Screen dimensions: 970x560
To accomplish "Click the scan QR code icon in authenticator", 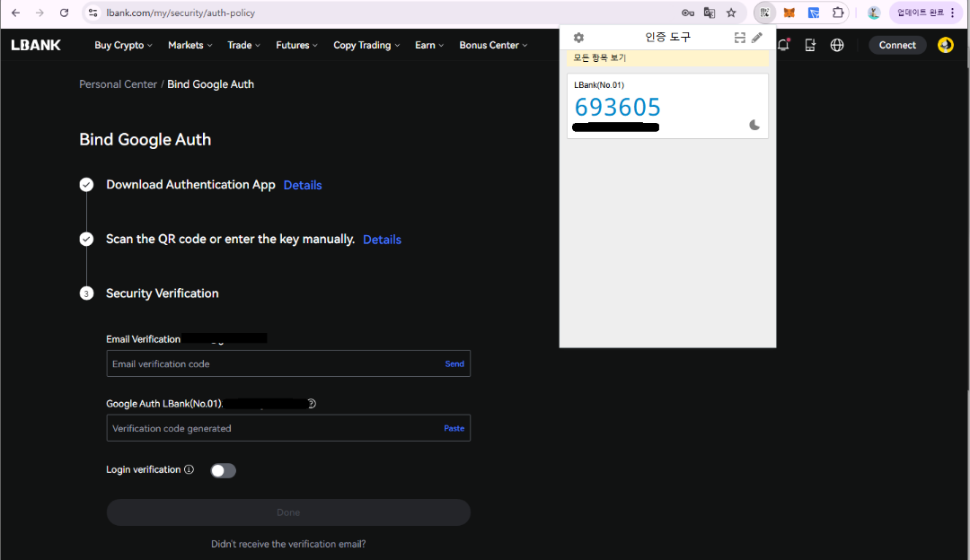I will click(739, 38).
